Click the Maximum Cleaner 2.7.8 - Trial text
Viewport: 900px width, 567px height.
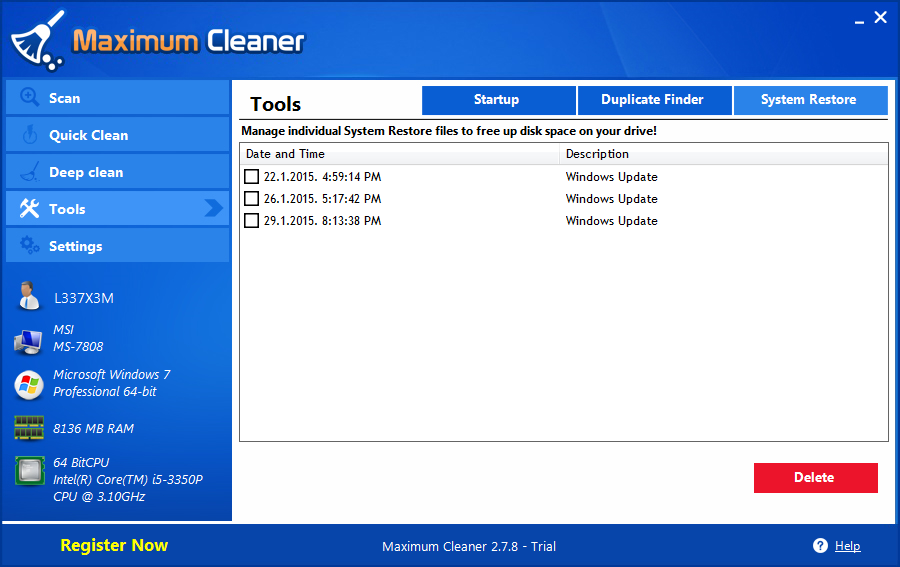pyautogui.click(x=469, y=546)
